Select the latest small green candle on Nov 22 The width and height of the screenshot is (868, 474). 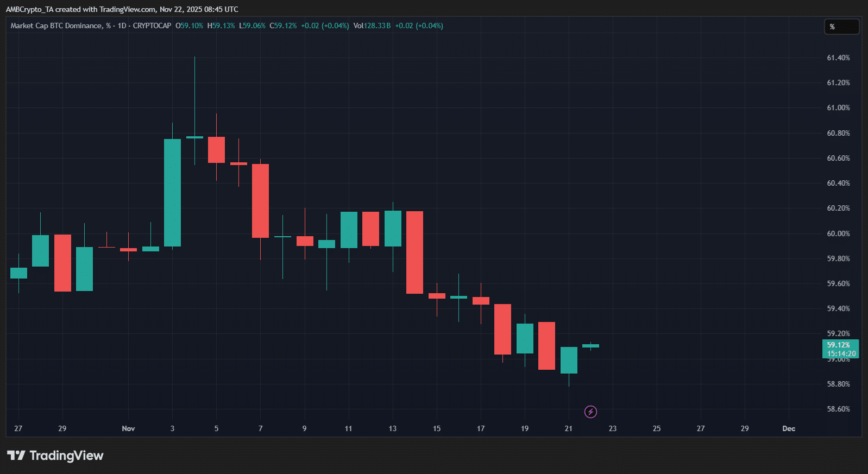coord(590,346)
